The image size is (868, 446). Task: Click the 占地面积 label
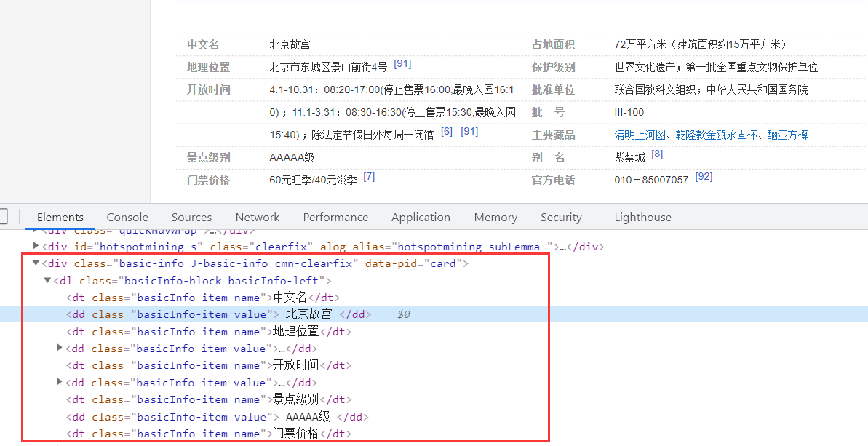click(554, 45)
